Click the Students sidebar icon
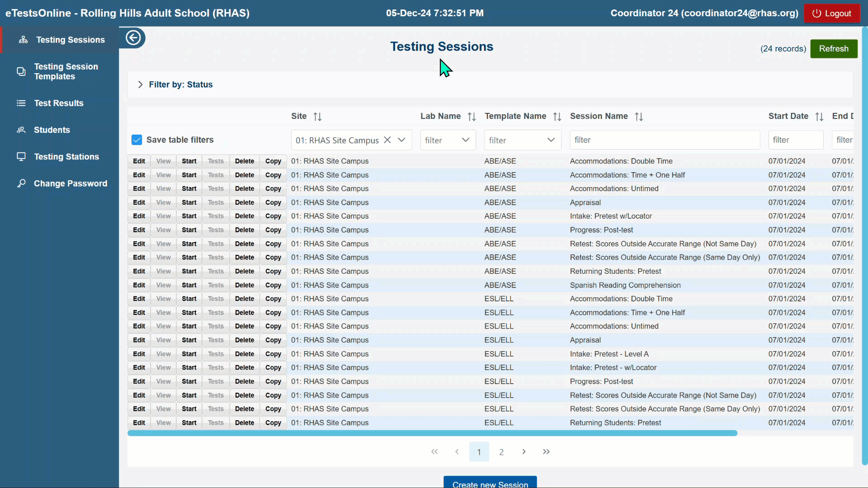868x488 pixels. coord(21,130)
